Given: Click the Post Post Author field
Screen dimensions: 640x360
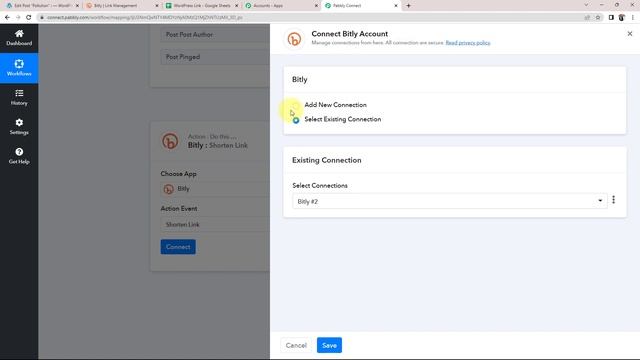Looking at the screenshot, I should [215, 35].
